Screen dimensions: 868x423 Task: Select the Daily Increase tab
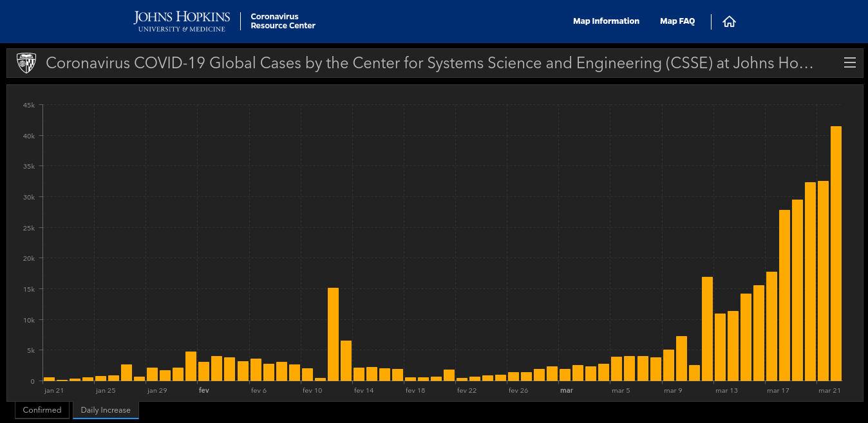pos(106,410)
